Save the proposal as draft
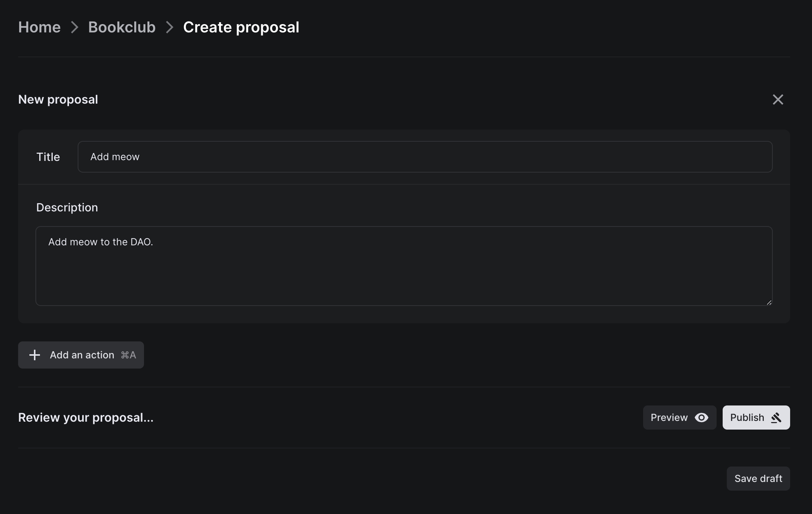The width and height of the screenshot is (812, 514). (758, 479)
